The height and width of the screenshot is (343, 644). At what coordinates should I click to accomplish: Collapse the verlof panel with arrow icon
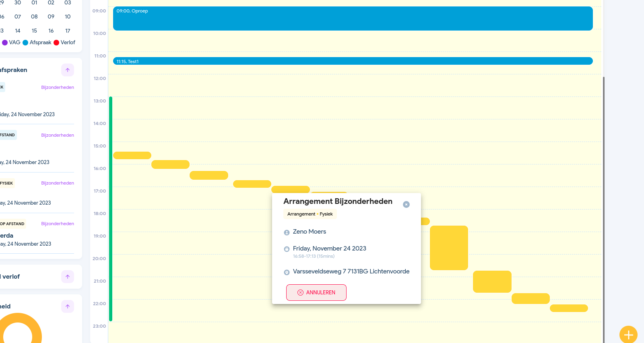pos(68,277)
